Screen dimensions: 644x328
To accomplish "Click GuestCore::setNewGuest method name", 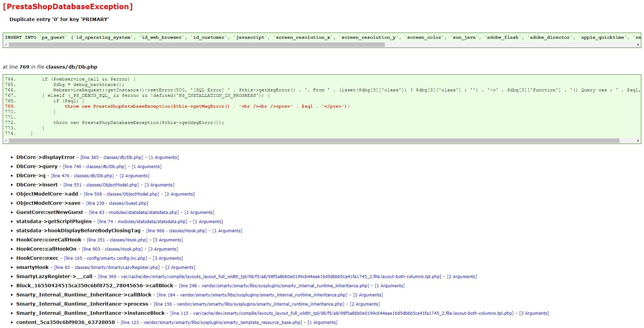I will tap(50, 212).
